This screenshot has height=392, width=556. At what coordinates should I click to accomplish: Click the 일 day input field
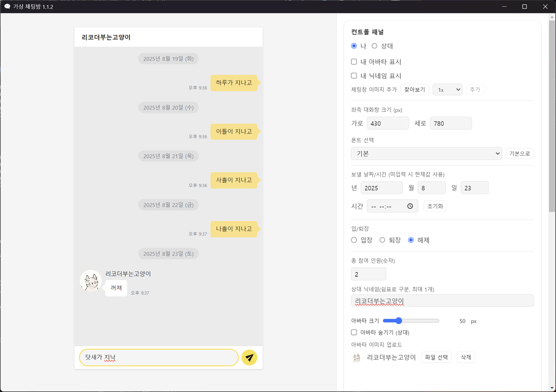[474, 188]
